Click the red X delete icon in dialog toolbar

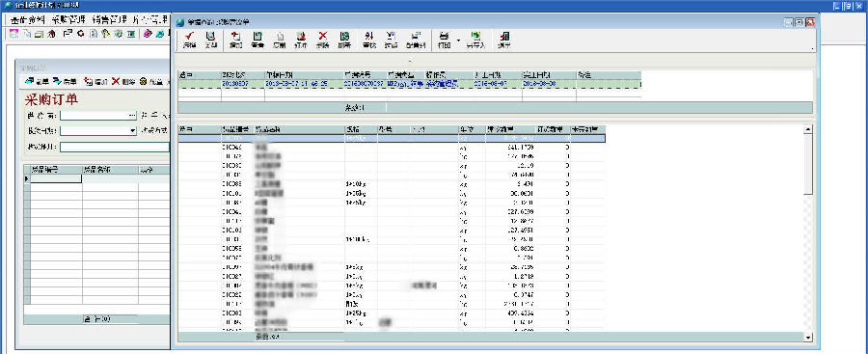[322, 40]
